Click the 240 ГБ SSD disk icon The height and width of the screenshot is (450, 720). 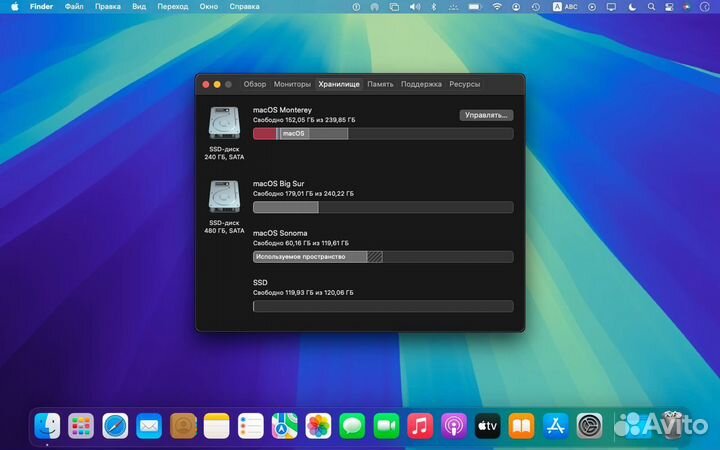point(224,123)
